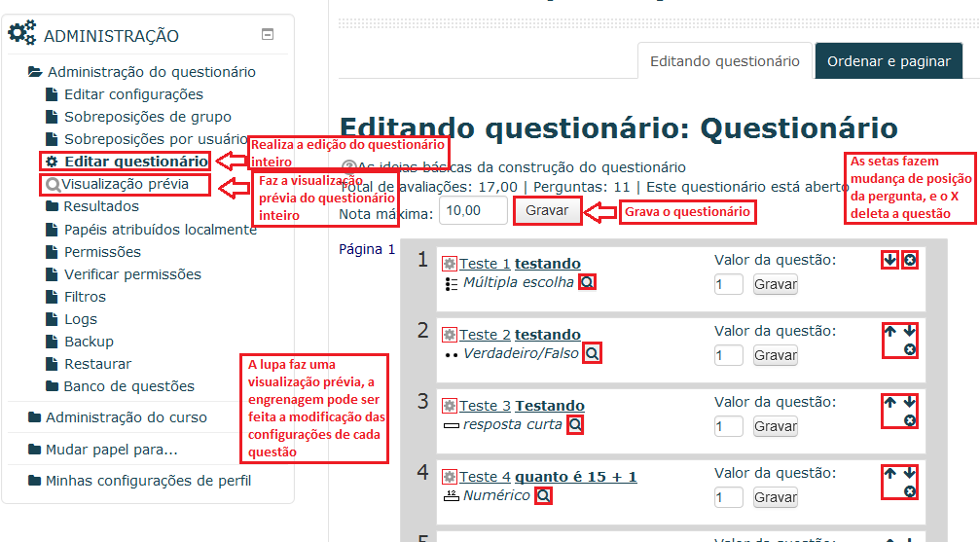Preview question 1 with magnifier icon
Viewport: 980px width, 542px height.
pos(586,282)
